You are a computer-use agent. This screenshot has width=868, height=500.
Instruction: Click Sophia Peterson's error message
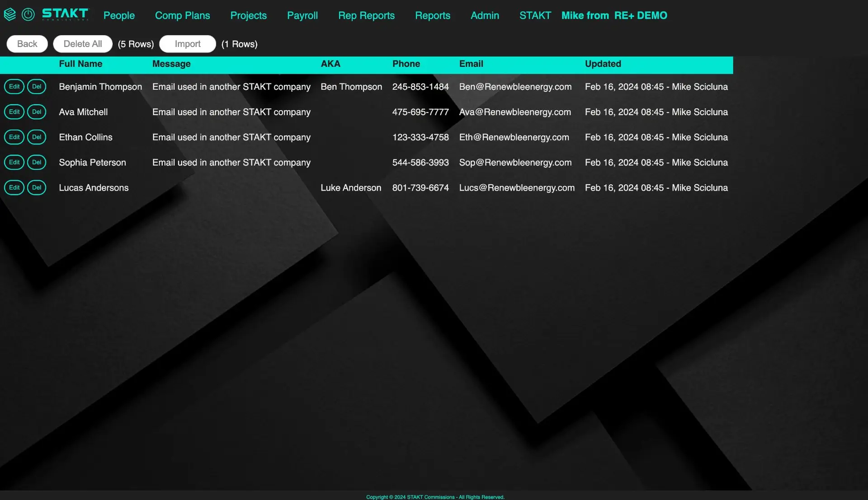click(x=231, y=163)
